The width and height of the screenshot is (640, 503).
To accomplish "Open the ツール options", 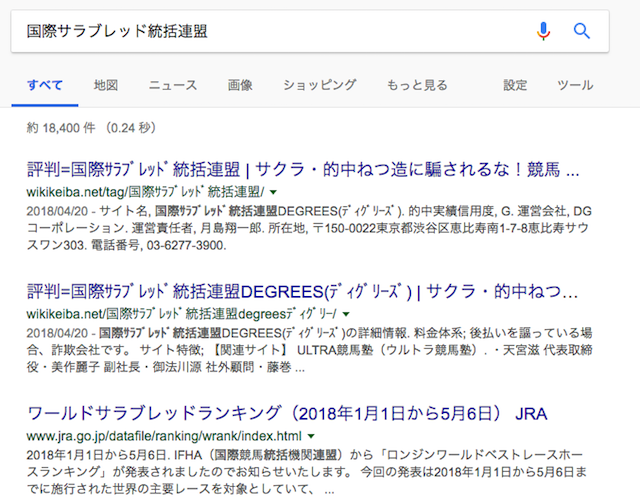I will point(575,85).
